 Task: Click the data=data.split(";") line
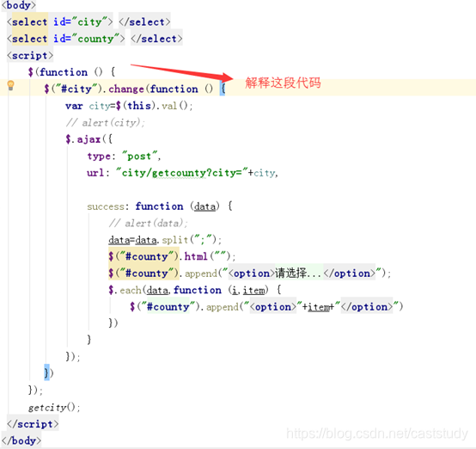pos(165,240)
